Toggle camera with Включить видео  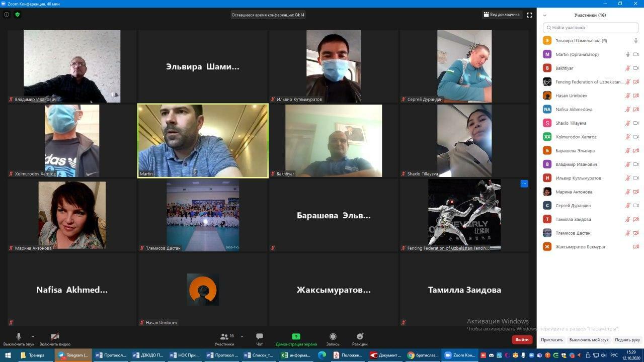[x=55, y=339]
